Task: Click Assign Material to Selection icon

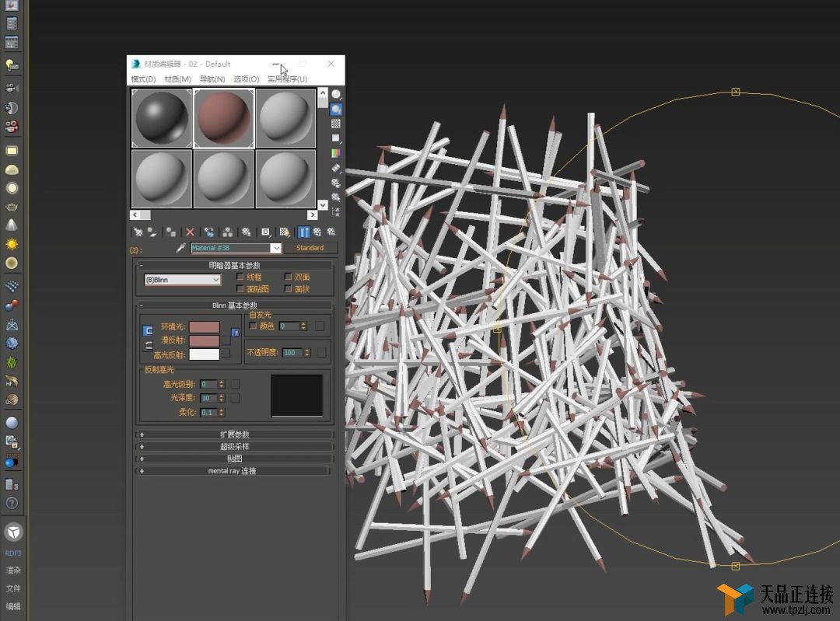Action: pos(171,232)
